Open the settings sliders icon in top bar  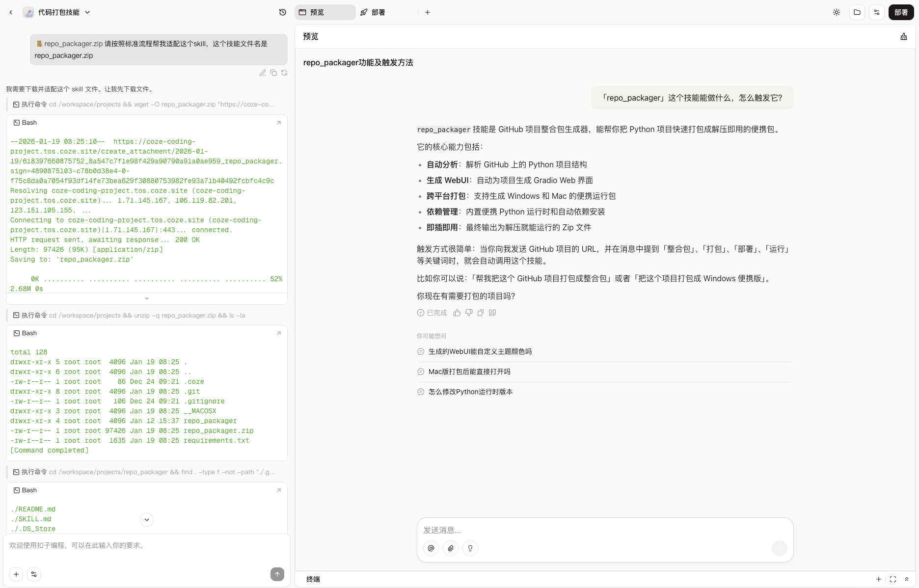(877, 12)
